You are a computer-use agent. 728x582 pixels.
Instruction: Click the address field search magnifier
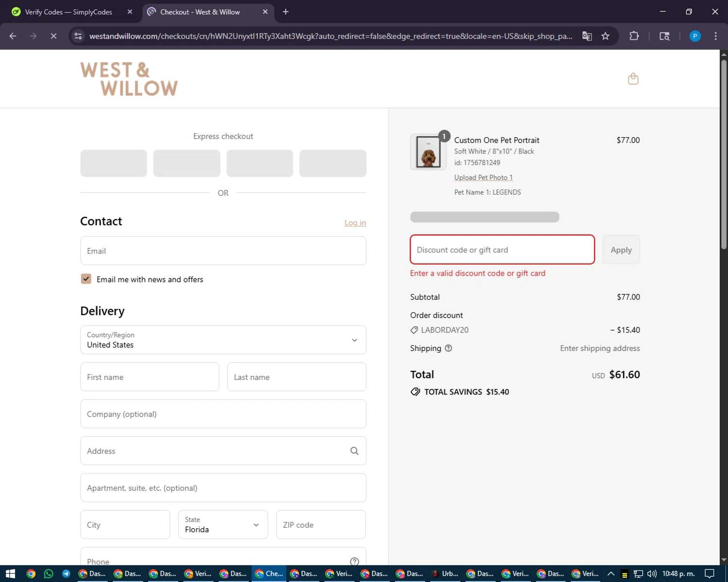tap(354, 451)
